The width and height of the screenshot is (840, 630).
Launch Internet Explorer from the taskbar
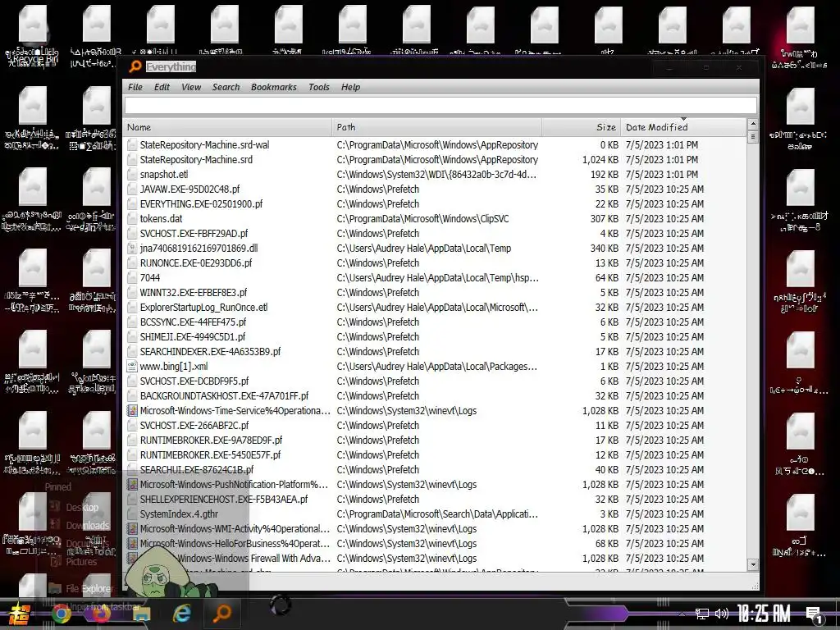[x=181, y=614]
